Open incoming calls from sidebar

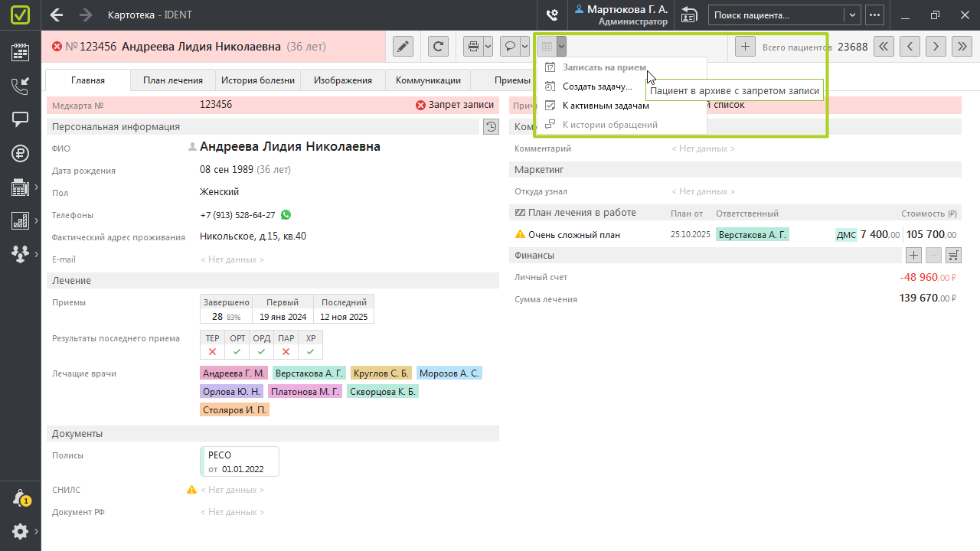click(x=21, y=86)
